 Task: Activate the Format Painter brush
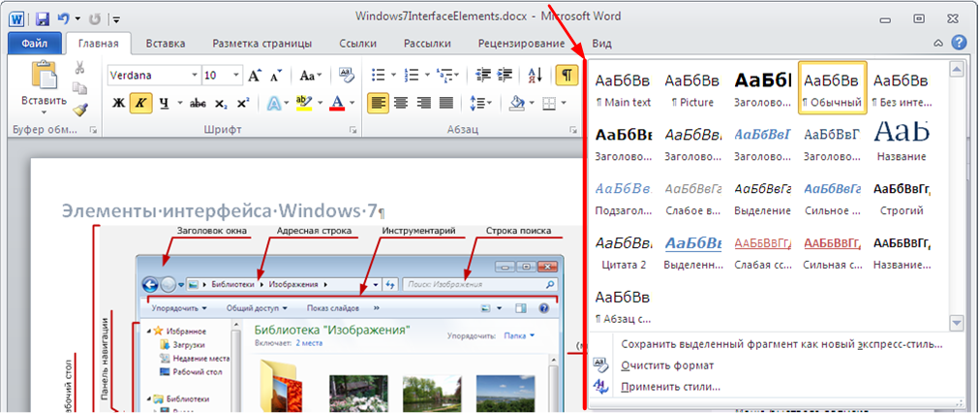pos(80,110)
